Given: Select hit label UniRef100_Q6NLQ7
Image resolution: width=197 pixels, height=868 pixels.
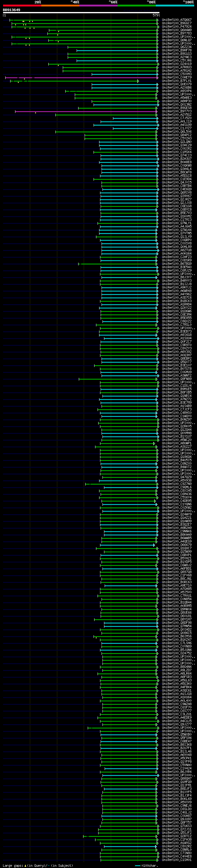Looking at the screenshot, I should point(177,40).
